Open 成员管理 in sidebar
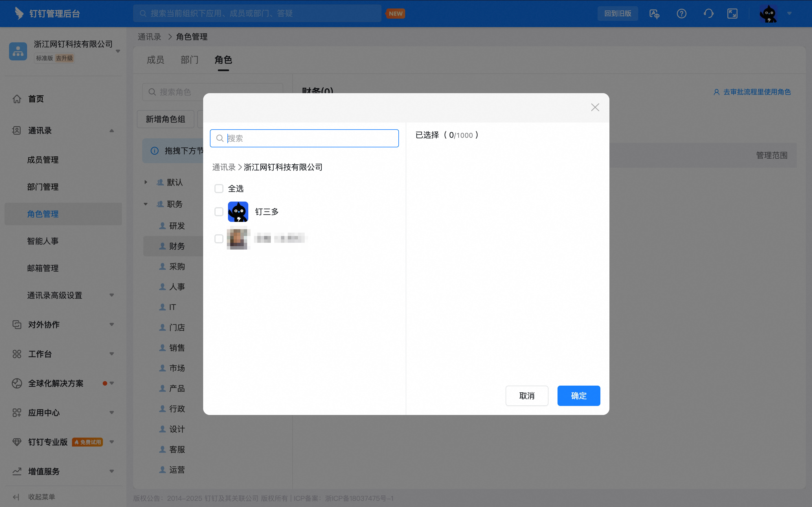Screen dimensions: 812x507 click(43, 160)
